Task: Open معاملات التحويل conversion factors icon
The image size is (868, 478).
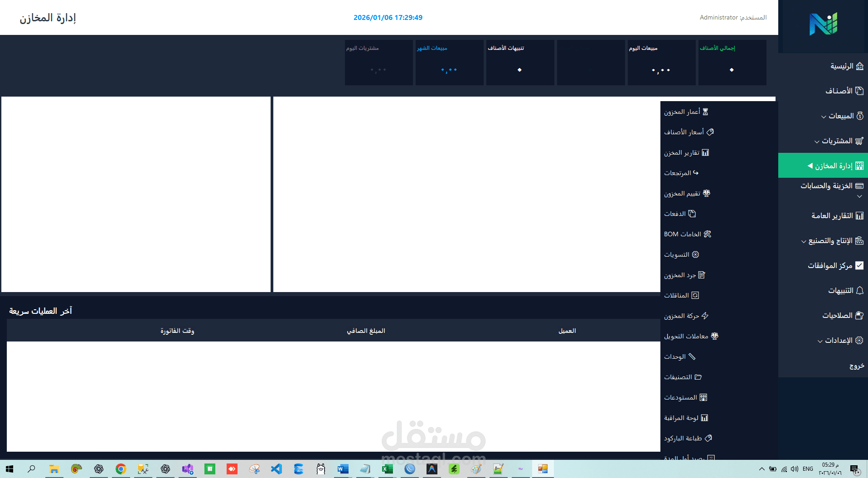Action: coord(715,336)
